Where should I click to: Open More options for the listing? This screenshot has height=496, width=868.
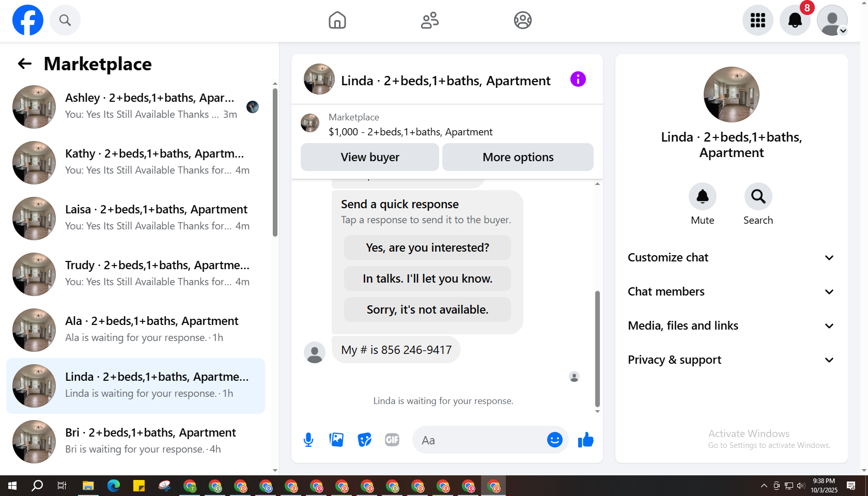518,157
